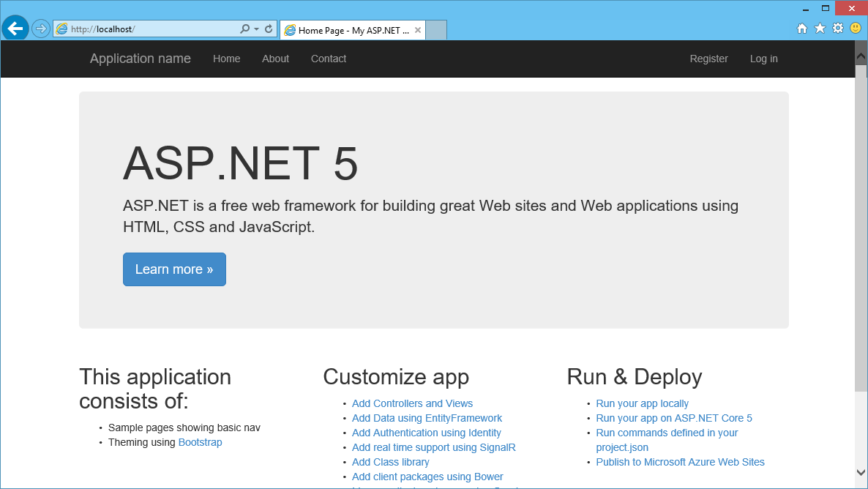Click the Refresh icon in address bar
Viewport: 868px width, 489px height.
pos(269,29)
